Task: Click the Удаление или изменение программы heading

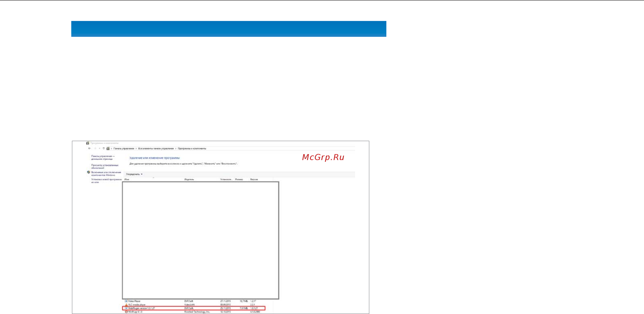Action: click(154, 158)
